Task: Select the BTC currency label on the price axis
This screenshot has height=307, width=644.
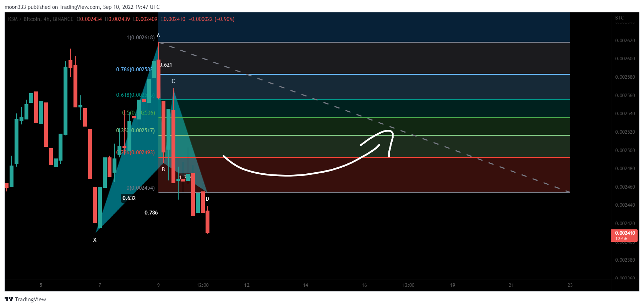Action: pyautogui.click(x=620, y=18)
